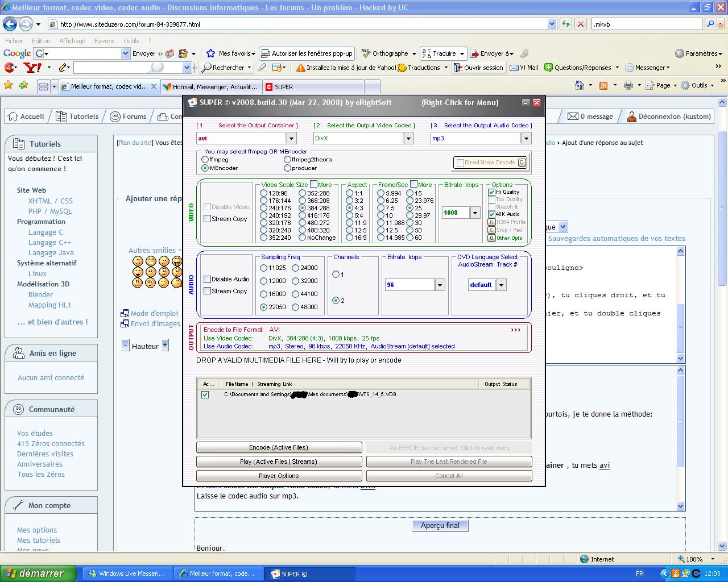This screenshot has width=728, height=582.
Task: Click the Home page icon
Action: point(579,85)
